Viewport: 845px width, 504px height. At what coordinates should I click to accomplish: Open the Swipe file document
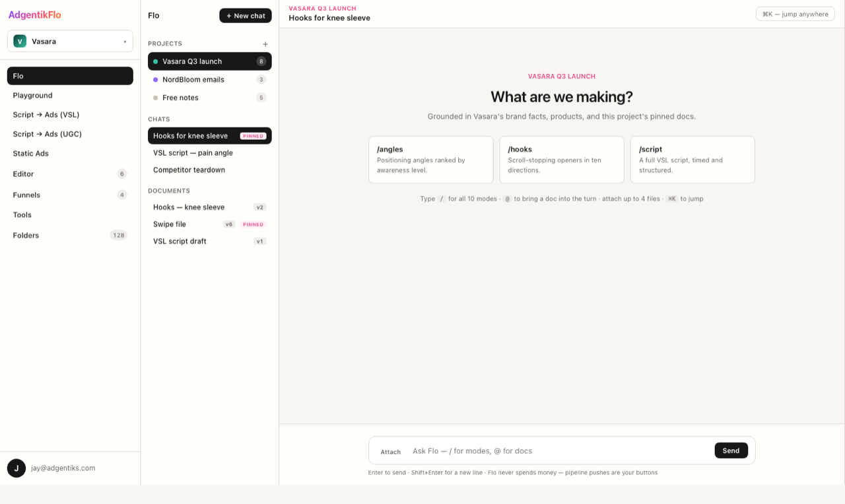(x=210, y=224)
